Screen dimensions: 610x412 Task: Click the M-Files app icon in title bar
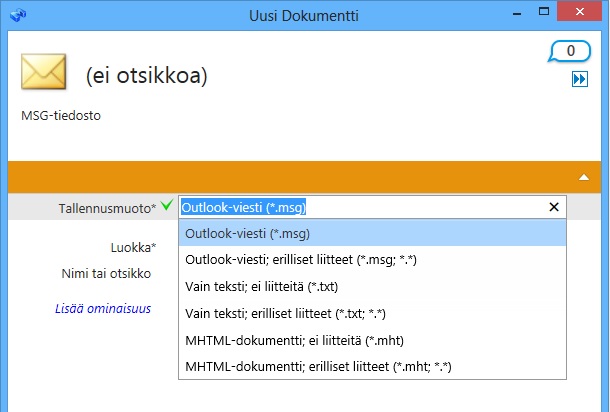[18, 15]
